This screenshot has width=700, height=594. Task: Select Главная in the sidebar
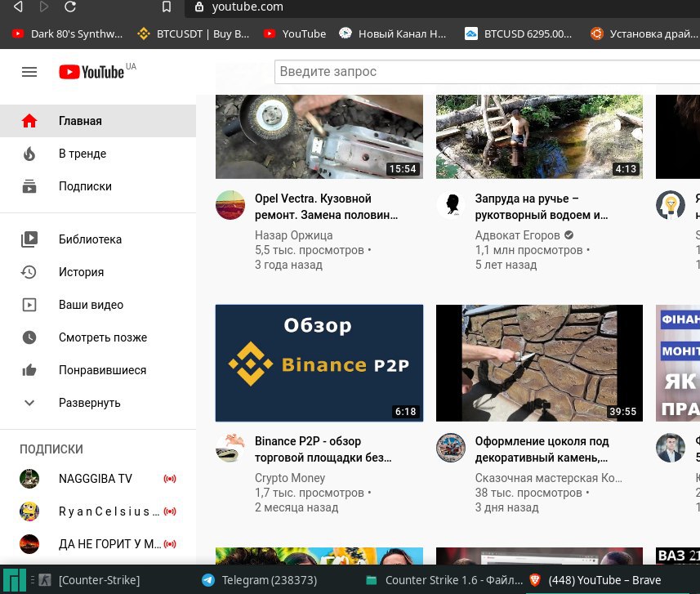(98, 121)
